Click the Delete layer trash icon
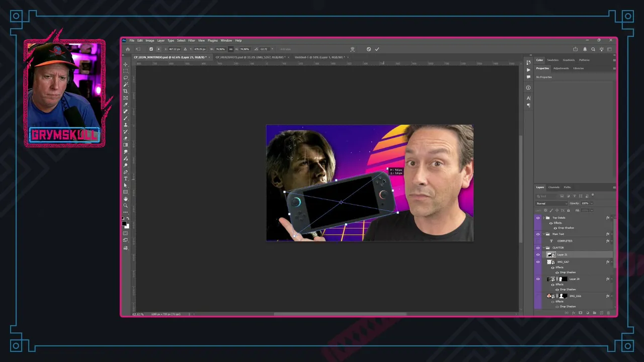The height and width of the screenshot is (362, 644). [x=608, y=313]
